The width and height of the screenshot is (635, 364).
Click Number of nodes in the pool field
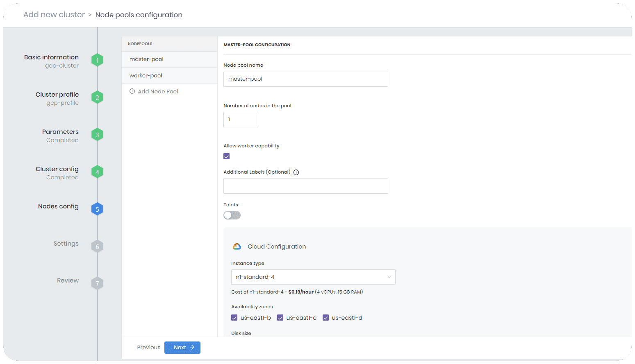click(241, 120)
